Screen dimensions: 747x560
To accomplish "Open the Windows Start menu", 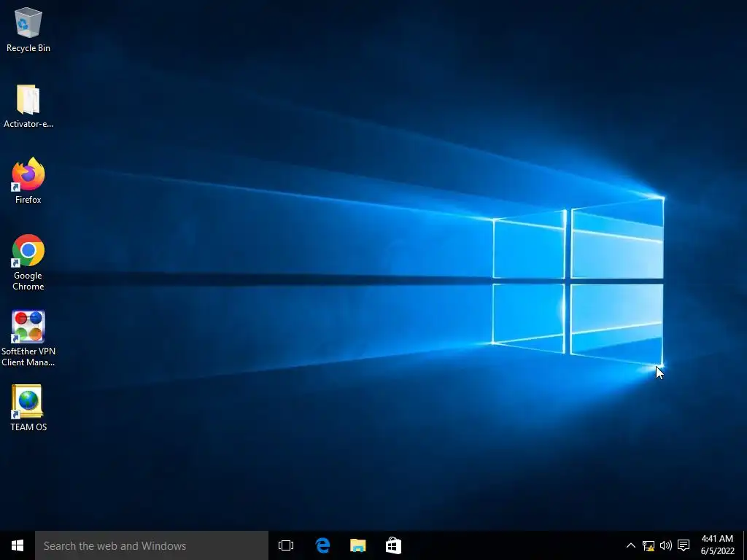I will point(18,545).
